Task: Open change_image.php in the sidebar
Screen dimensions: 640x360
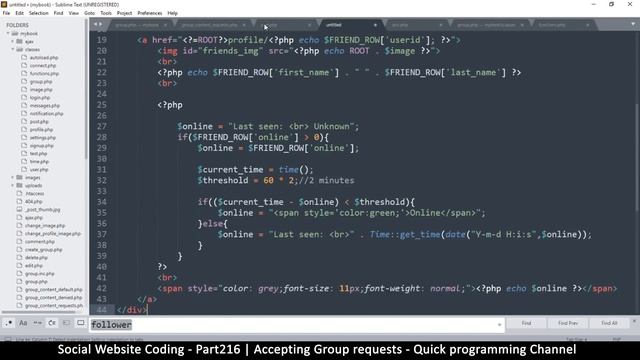Action: click(44, 226)
